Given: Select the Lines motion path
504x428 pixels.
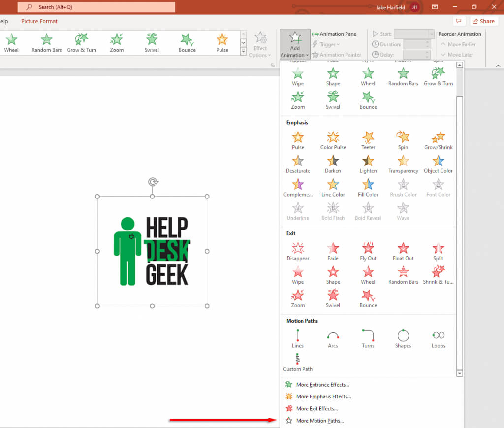Looking at the screenshot, I should click(x=298, y=339).
